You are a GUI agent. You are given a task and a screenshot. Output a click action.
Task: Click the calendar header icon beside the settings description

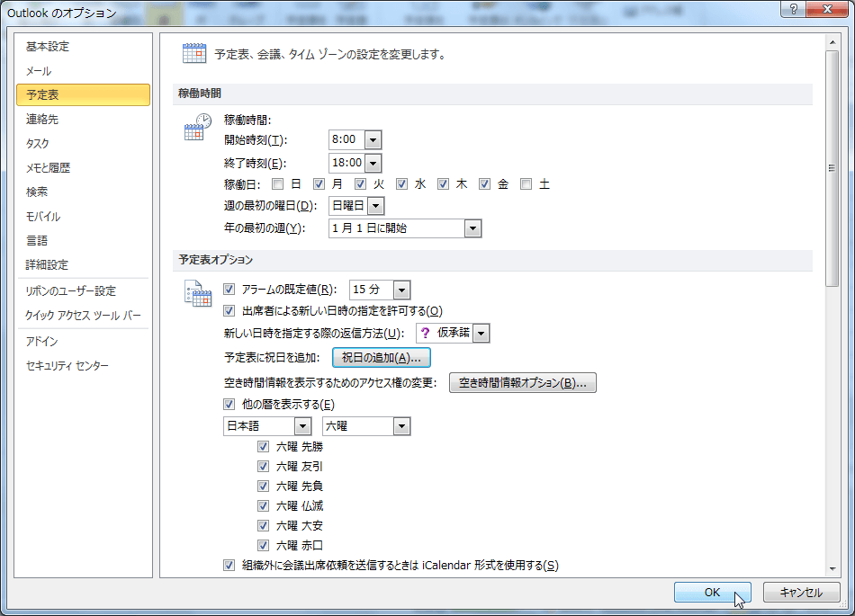point(194,53)
